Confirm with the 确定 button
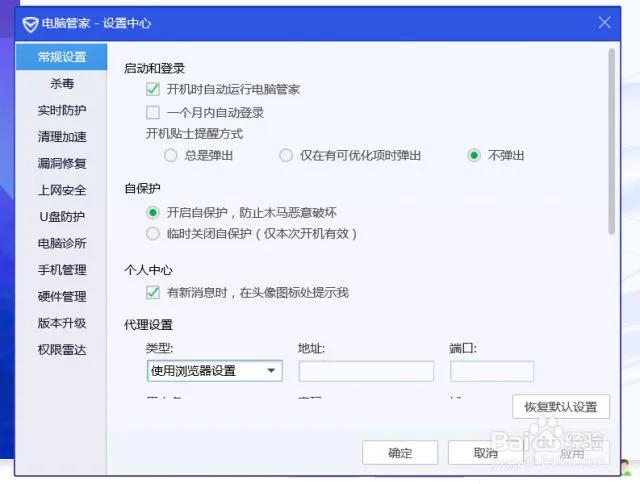This screenshot has height=484, width=640. [400, 453]
